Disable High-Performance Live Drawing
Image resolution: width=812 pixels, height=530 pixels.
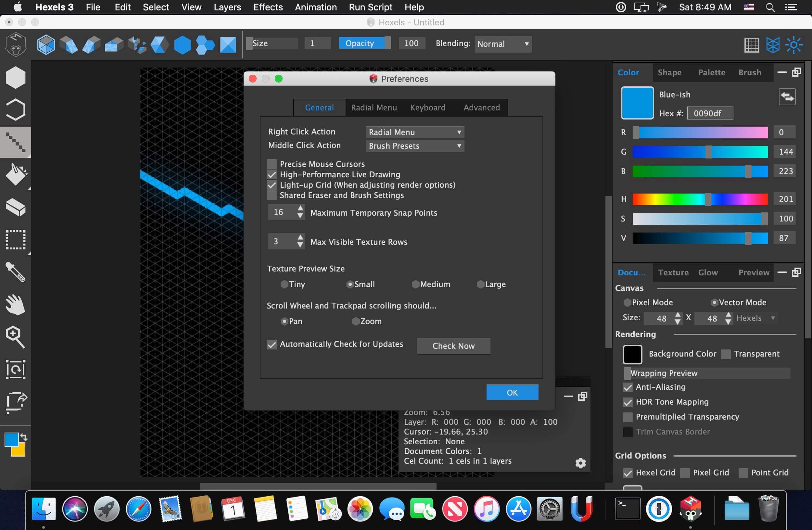tap(272, 175)
